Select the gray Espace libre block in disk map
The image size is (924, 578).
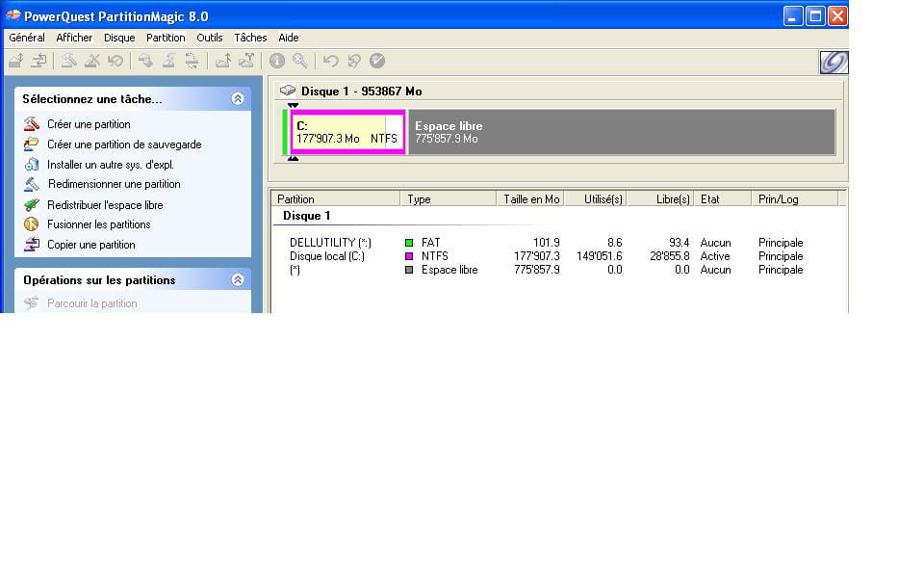pyautogui.click(x=622, y=132)
